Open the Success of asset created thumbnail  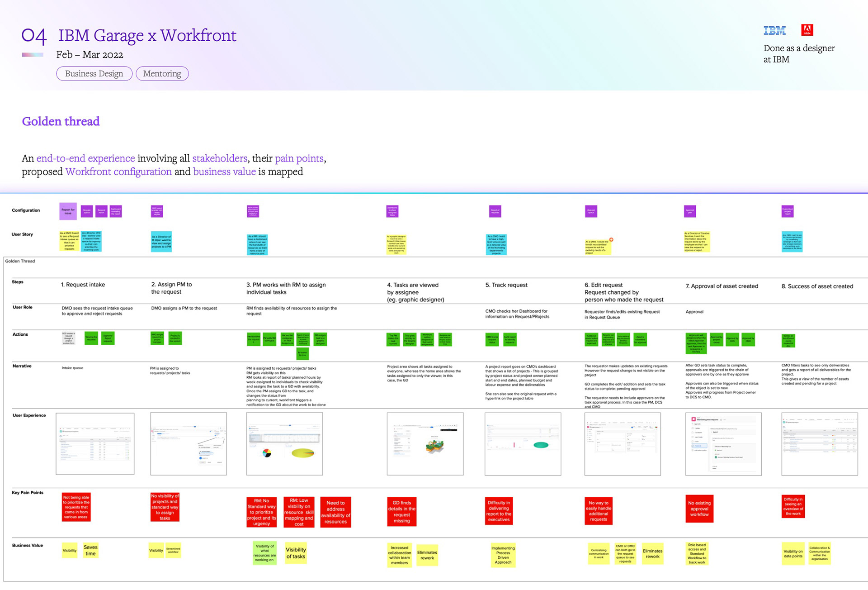pyautogui.click(x=820, y=443)
